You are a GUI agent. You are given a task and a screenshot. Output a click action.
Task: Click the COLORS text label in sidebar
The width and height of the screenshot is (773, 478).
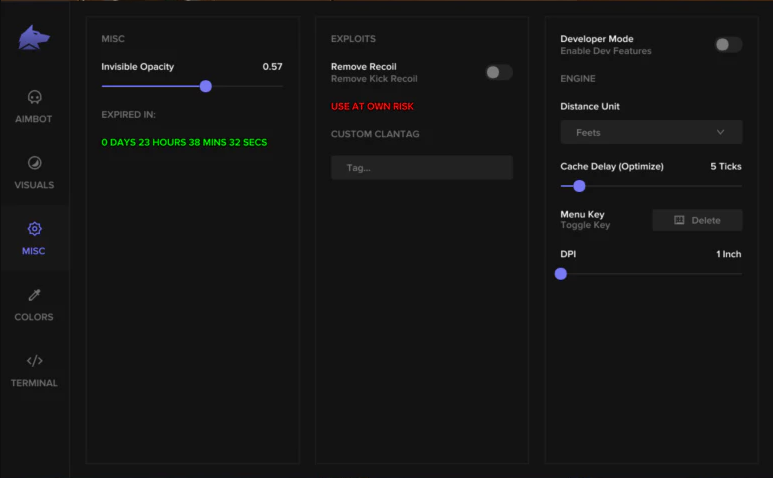coord(34,317)
